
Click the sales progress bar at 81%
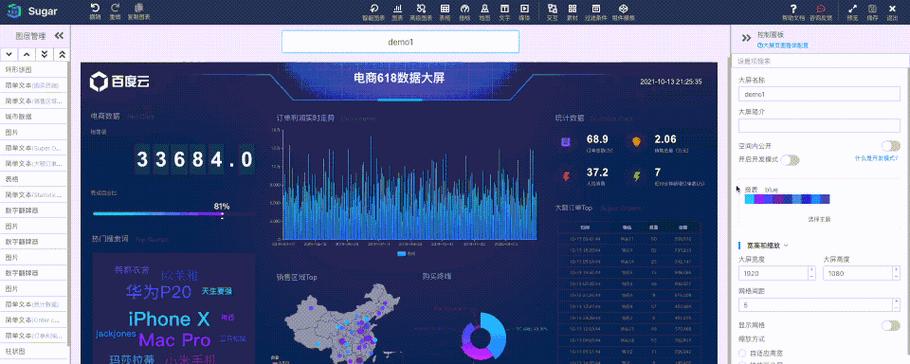pyautogui.click(x=173, y=214)
